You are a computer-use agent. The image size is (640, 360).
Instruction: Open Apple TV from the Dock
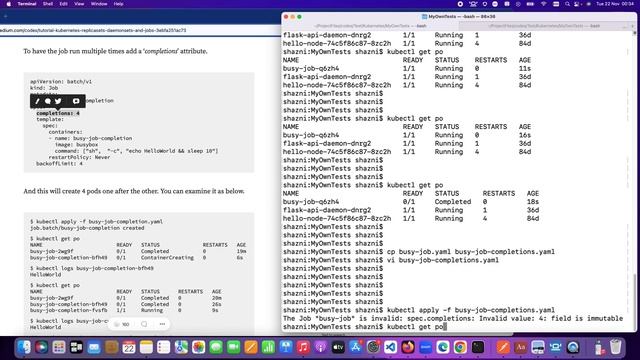click(x=338, y=347)
